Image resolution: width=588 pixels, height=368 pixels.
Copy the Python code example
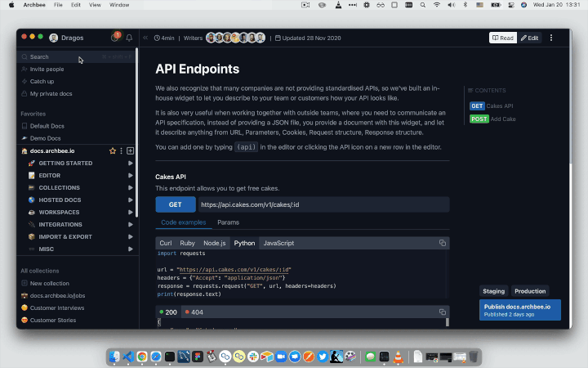[443, 243]
